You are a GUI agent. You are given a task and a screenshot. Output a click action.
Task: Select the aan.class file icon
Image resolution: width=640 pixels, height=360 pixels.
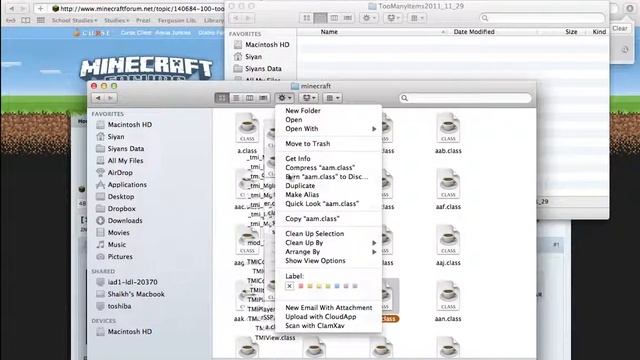(448, 296)
